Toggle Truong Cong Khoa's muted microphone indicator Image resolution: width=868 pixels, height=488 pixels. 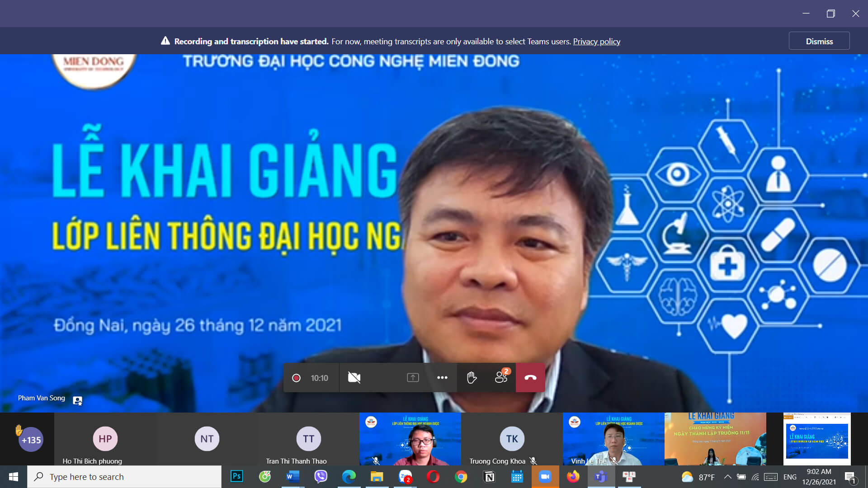coord(533,462)
